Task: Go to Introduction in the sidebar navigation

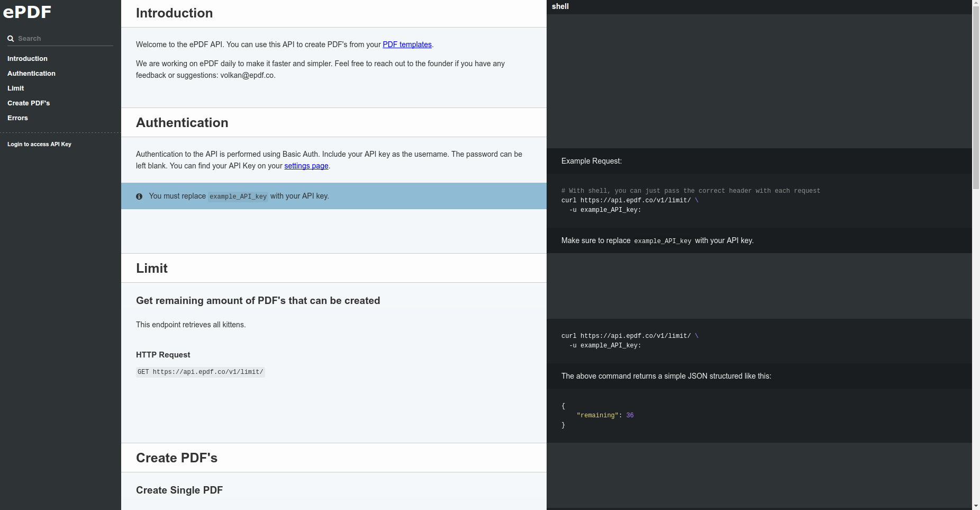Action: tap(28, 59)
